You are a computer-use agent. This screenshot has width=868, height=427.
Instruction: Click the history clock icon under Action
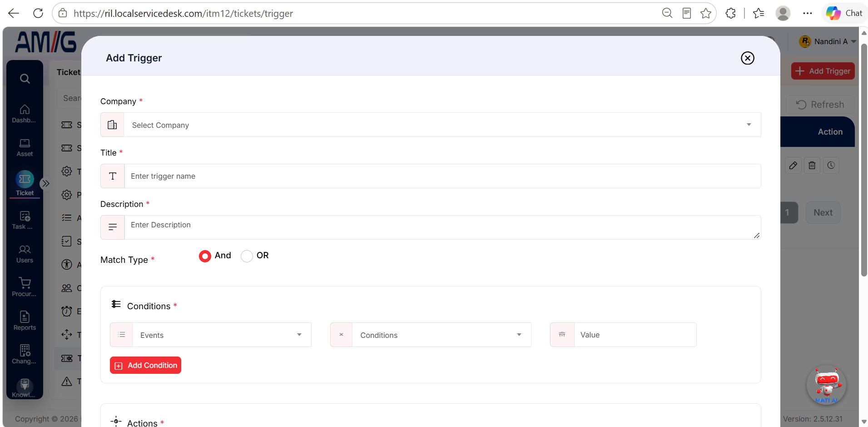click(831, 166)
